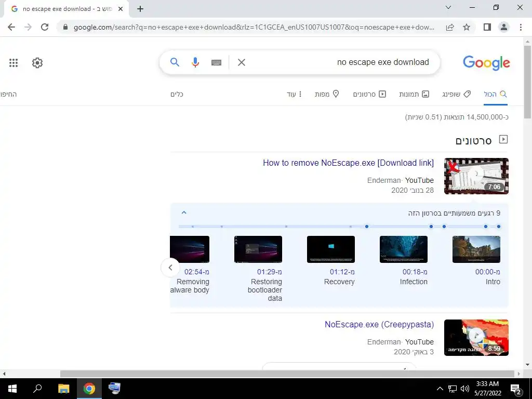Switch to the מפות maps tab

click(x=327, y=95)
